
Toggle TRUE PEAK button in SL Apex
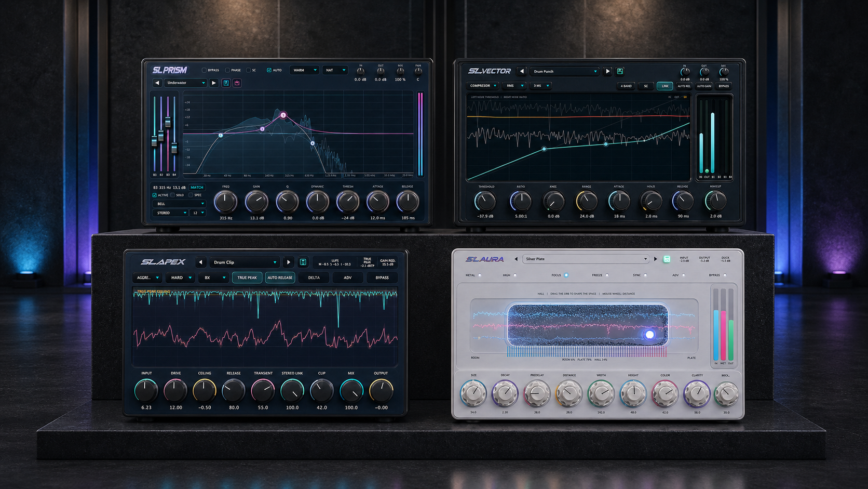pyautogui.click(x=247, y=277)
